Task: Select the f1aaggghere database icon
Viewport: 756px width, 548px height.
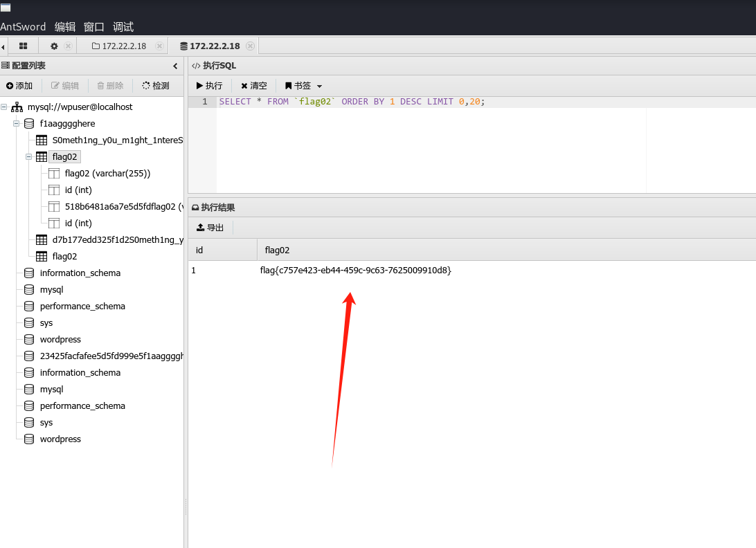Action: [x=28, y=124]
